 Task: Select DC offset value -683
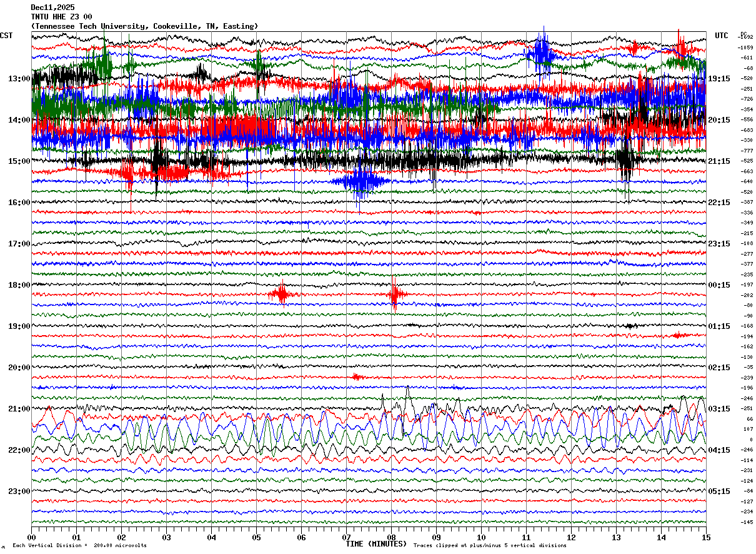coord(747,130)
